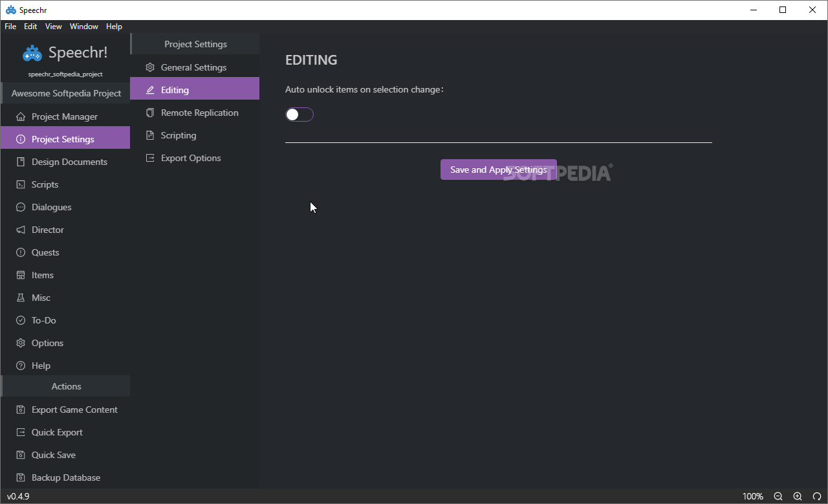Click the Dialogues speech bubble icon
The image size is (828, 504).
tap(20, 207)
